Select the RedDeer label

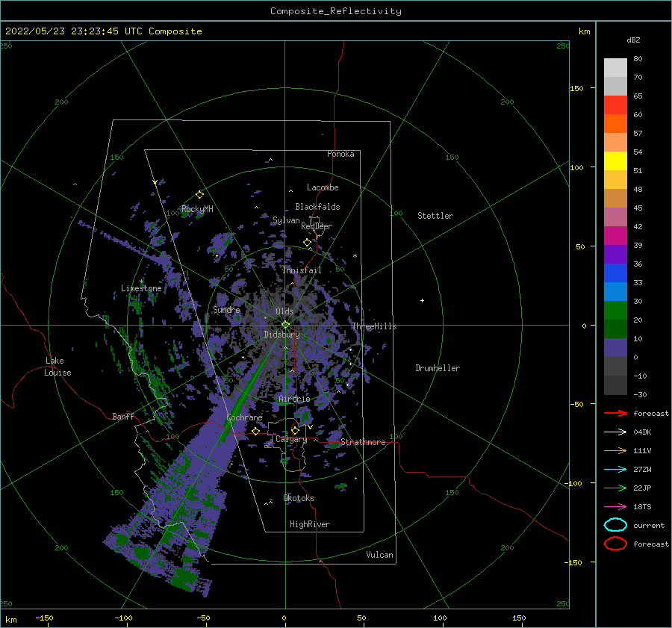coord(317,226)
